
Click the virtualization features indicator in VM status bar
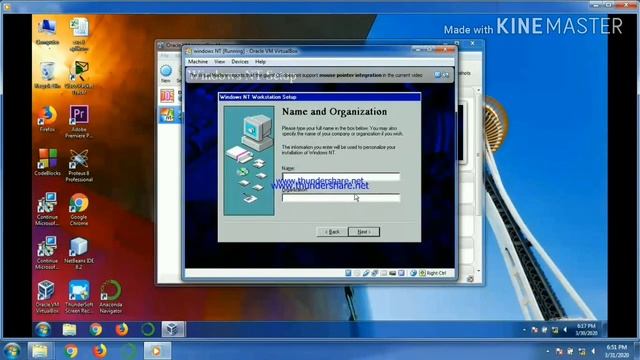(x=401, y=273)
